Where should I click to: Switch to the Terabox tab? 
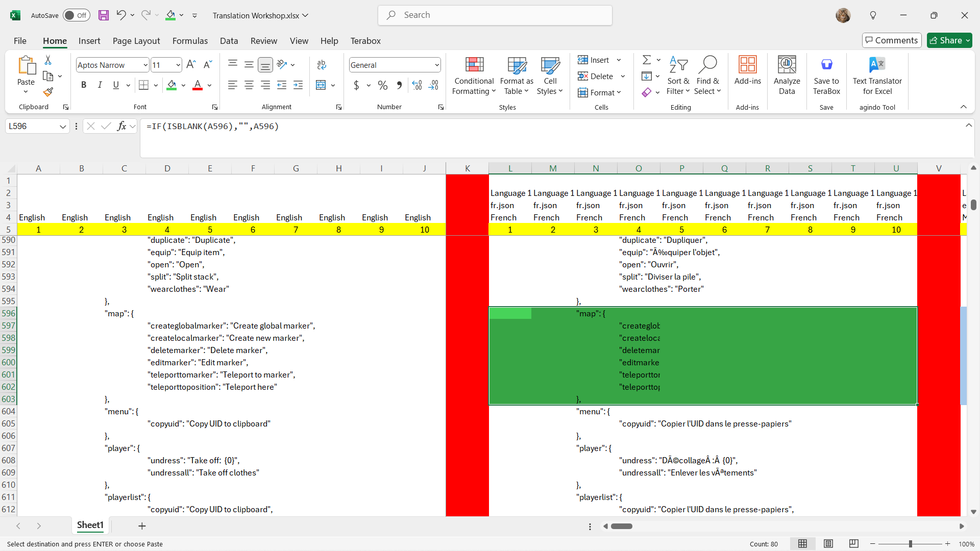(365, 41)
